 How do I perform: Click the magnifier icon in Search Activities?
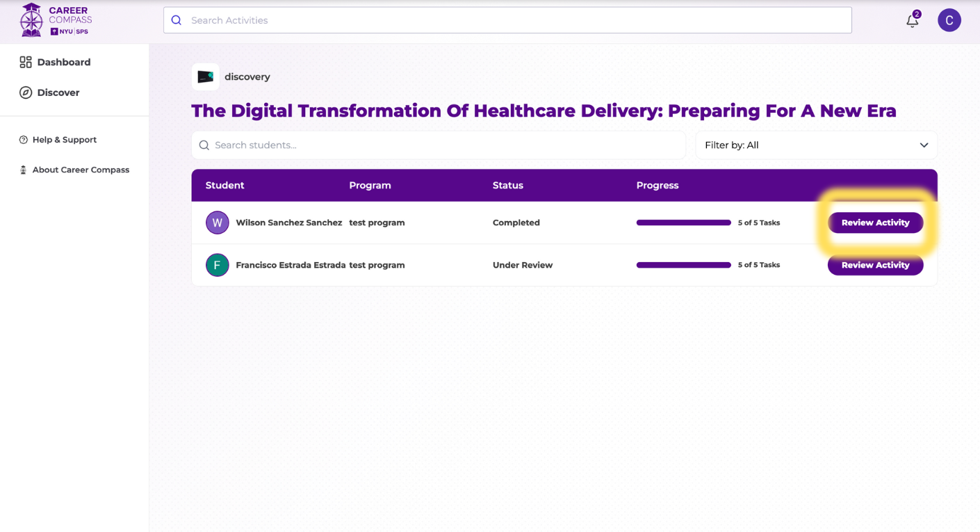point(177,20)
